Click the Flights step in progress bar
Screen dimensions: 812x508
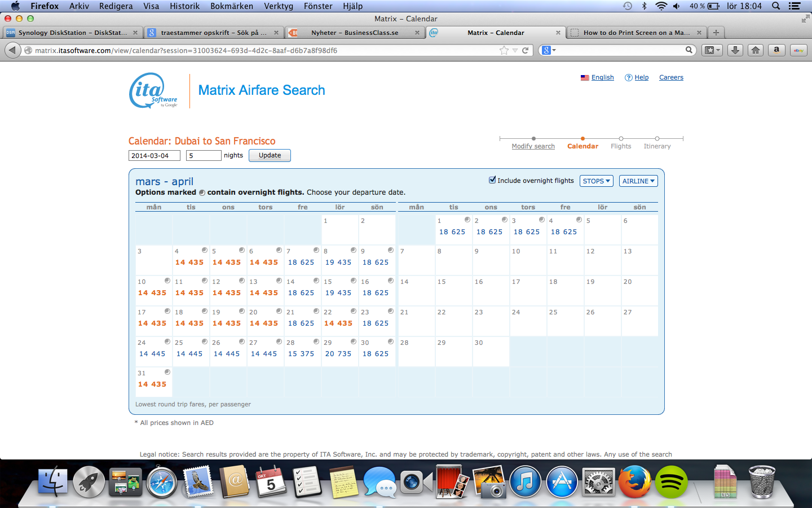click(x=621, y=146)
